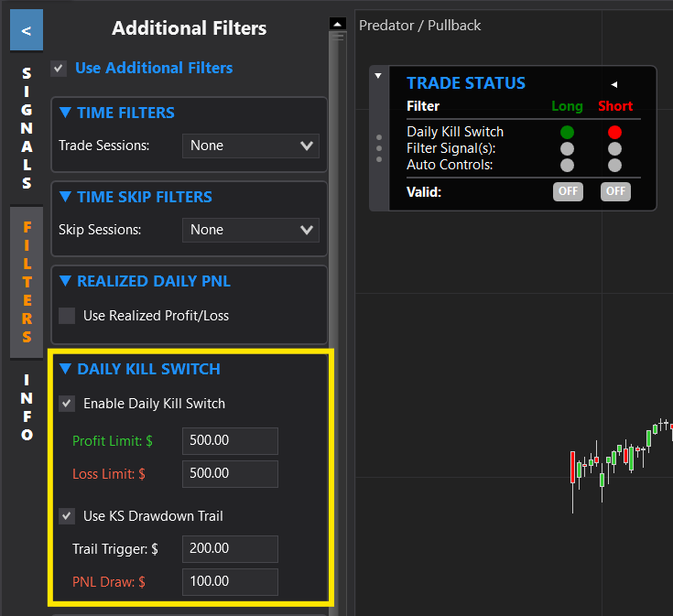Open the INFO vertical tab

27,406
